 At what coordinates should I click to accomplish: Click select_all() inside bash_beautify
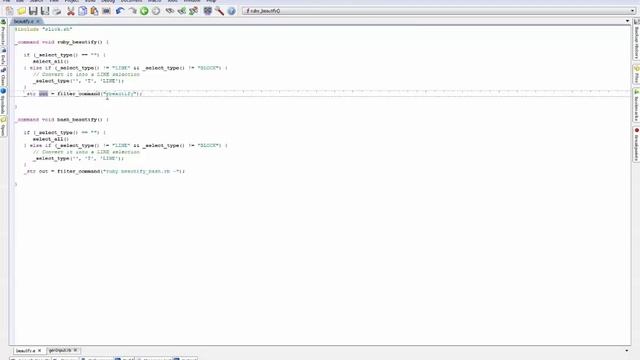point(51,139)
